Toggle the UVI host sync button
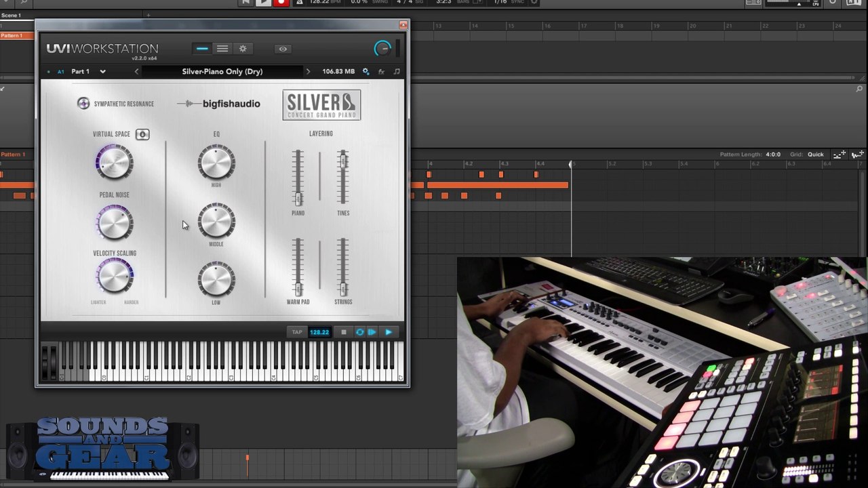The height and width of the screenshot is (488, 868). pyautogui.click(x=359, y=332)
